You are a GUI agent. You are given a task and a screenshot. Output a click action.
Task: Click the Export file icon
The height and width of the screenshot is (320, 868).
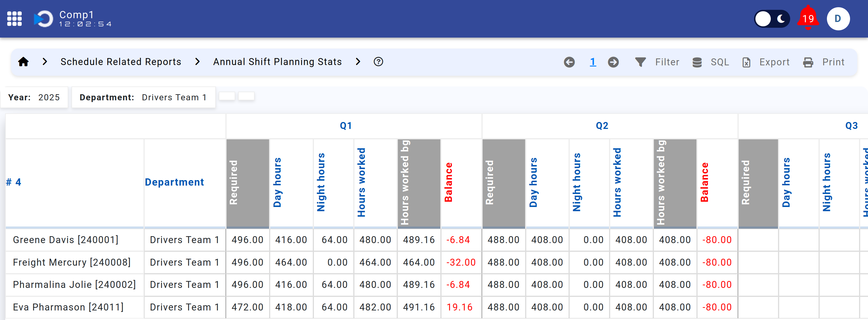pyautogui.click(x=746, y=62)
